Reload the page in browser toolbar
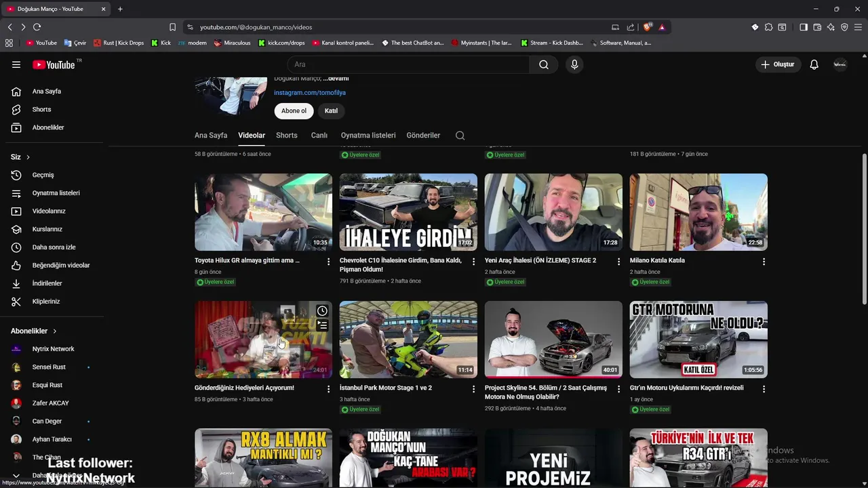Viewport: 868px width, 488px height. point(37,27)
